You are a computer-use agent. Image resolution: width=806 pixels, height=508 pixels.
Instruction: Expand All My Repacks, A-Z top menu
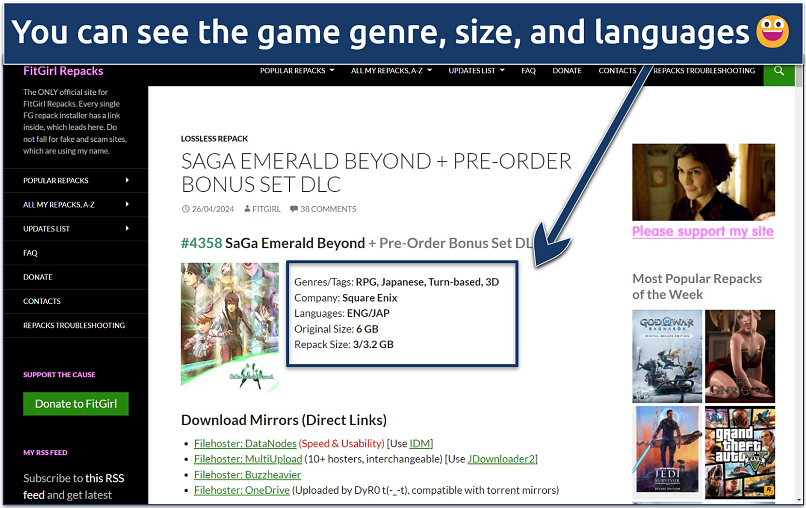pos(391,70)
